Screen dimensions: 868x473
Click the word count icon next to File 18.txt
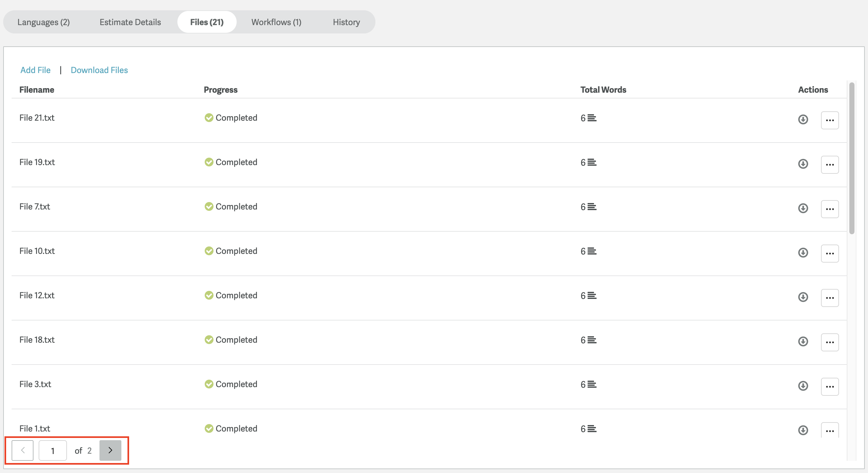coord(592,340)
